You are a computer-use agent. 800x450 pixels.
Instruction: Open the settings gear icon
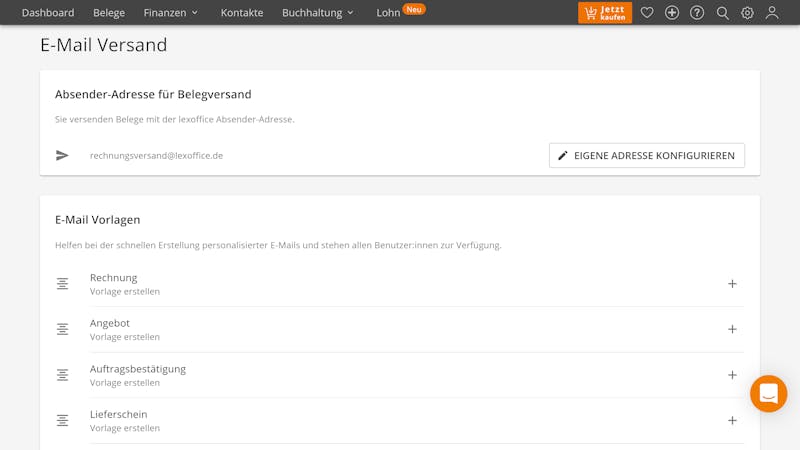tap(747, 13)
